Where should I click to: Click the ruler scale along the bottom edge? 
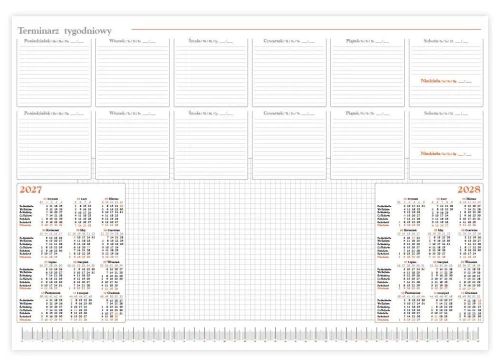click(250, 334)
